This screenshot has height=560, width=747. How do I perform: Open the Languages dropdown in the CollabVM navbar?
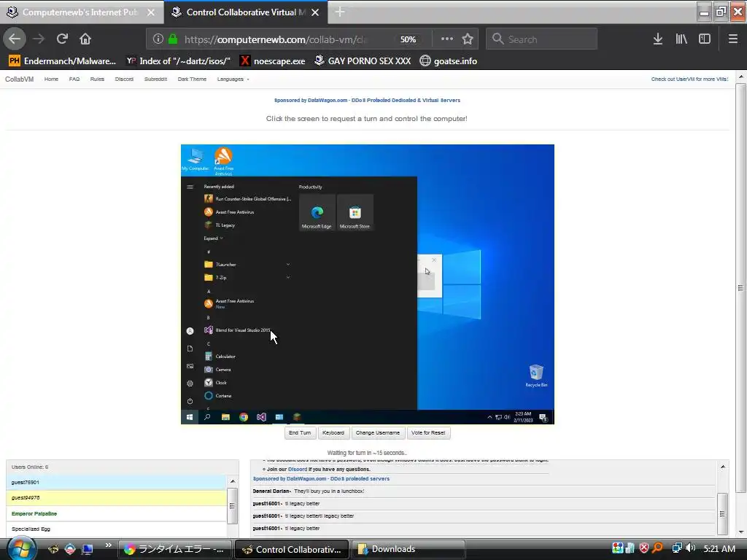point(233,79)
